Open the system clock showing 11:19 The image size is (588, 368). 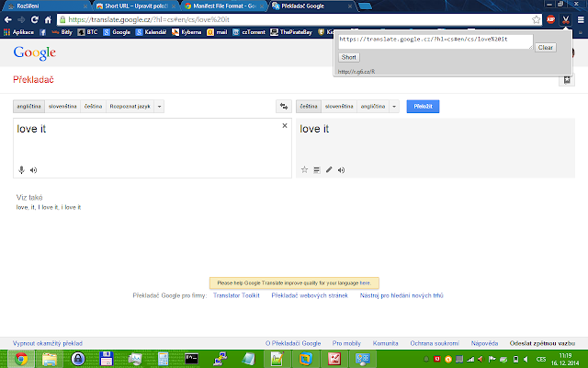coord(565,360)
